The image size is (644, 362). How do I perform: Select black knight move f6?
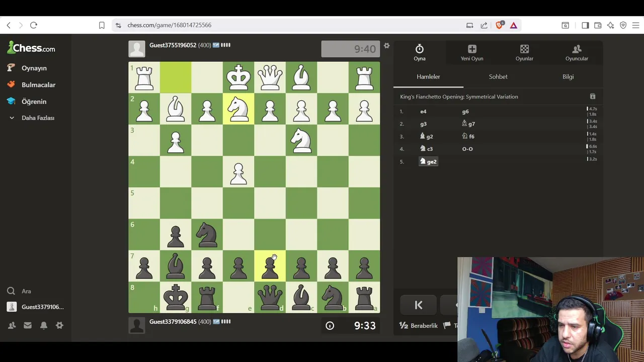click(468, 136)
